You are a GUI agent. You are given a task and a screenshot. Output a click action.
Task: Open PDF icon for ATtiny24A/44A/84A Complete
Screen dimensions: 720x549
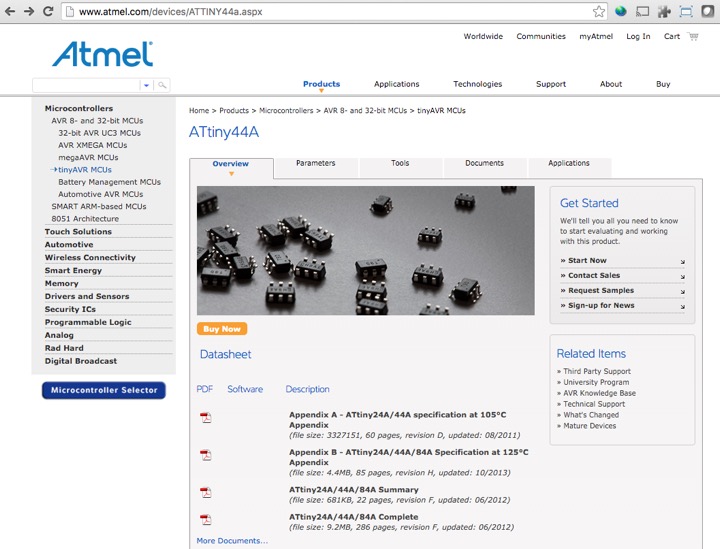click(206, 520)
